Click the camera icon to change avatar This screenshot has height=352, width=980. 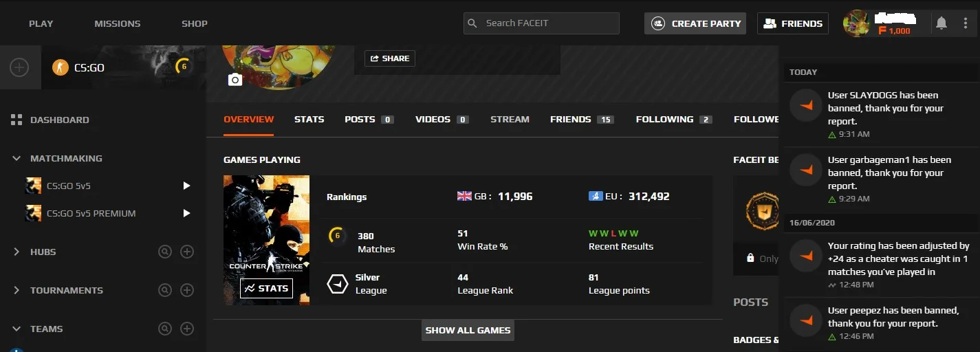[x=235, y=80]
